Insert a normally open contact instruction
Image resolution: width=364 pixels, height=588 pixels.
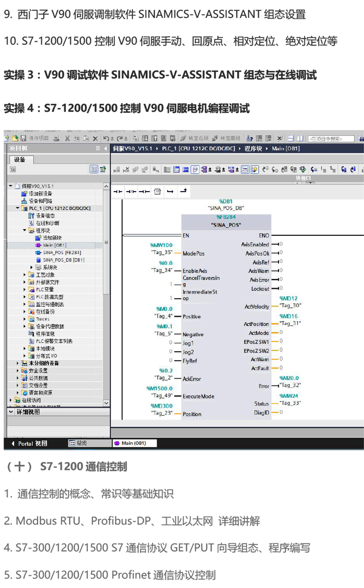click(118, 192)
